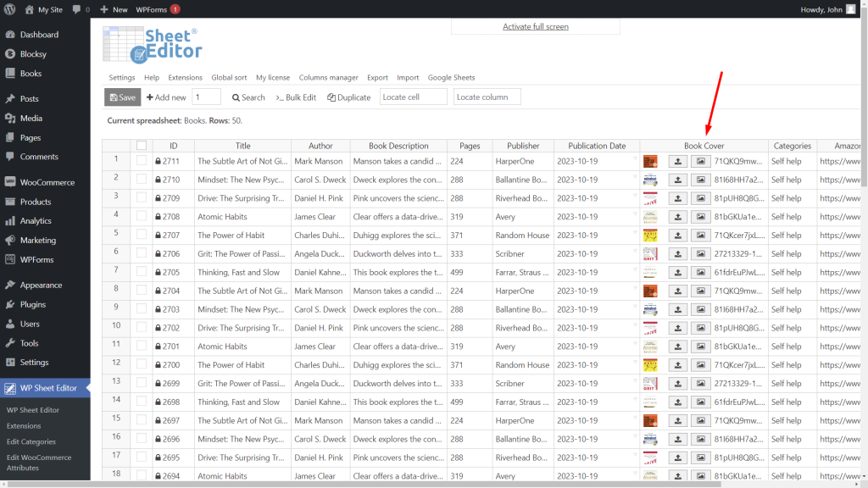Viewport: 868px width, 488px height.
Task: Focus the add-new row count field
Action: point(207,97)
